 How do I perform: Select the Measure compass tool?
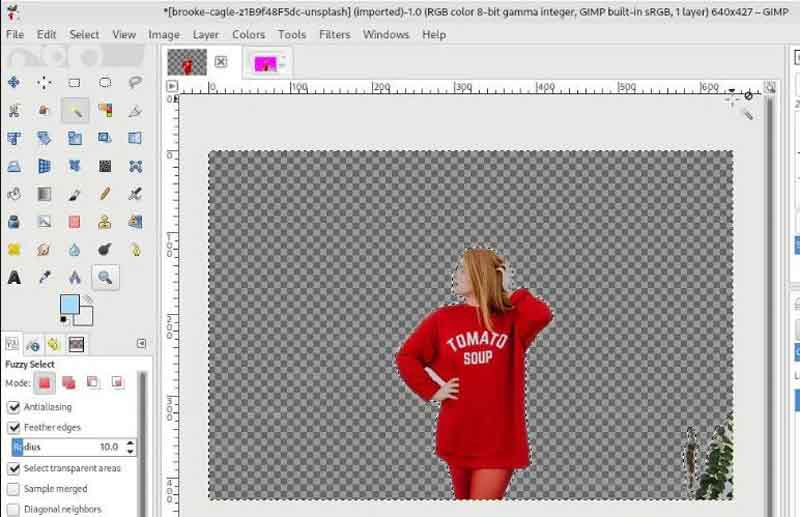pos(74,278)
